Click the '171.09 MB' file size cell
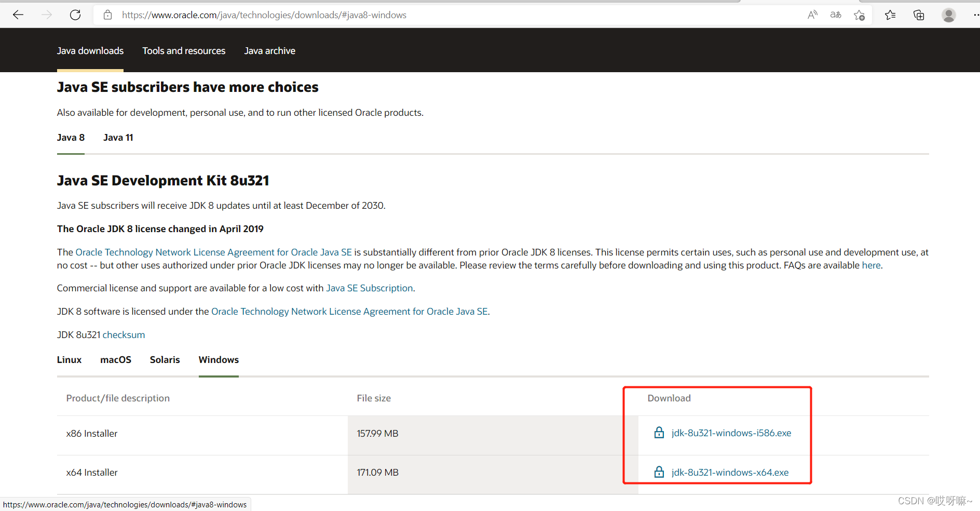This screenshot has width=980, height=511. 377,473
